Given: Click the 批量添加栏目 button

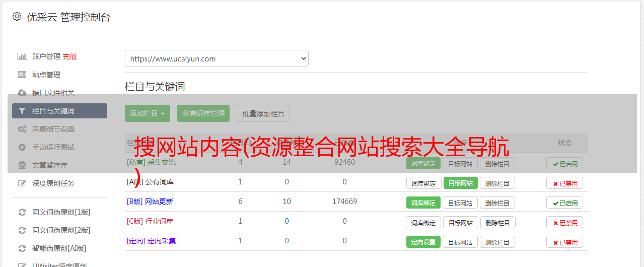Looking at the screenshot, I should pyautogui.click(x=263, y=113).
